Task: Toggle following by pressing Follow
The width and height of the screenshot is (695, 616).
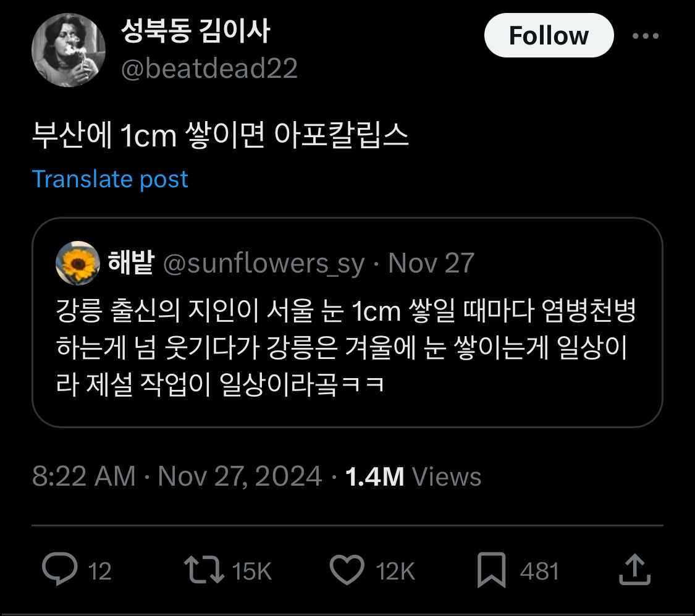Action: 549,35
